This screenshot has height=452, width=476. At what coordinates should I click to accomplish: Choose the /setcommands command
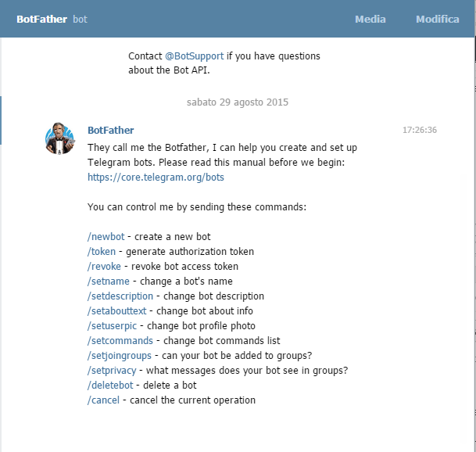point(120,341)
